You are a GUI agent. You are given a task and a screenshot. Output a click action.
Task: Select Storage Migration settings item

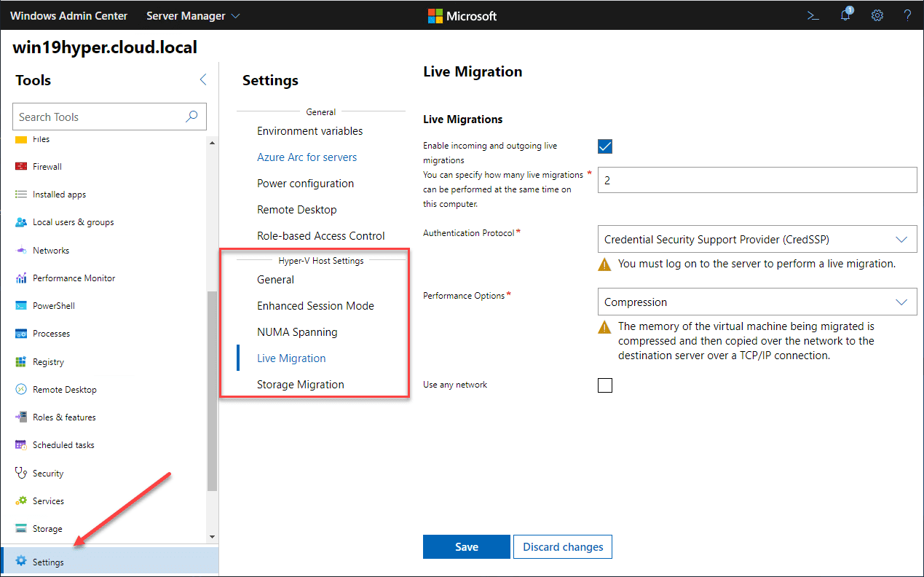pos(300,385)
